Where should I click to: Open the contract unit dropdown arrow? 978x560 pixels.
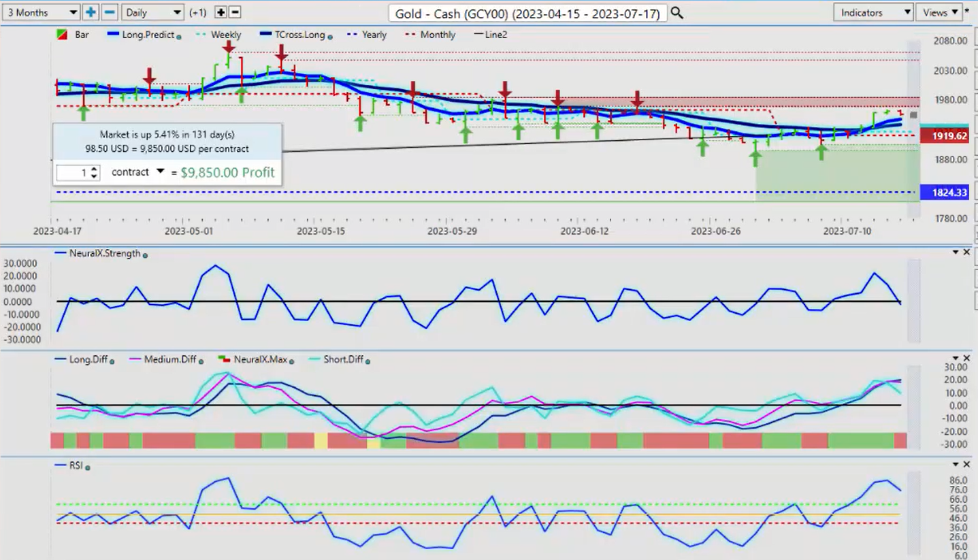161,172
